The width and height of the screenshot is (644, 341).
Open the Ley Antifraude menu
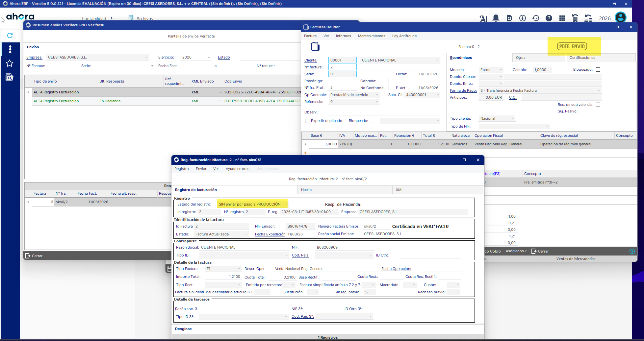pos(404,36)
